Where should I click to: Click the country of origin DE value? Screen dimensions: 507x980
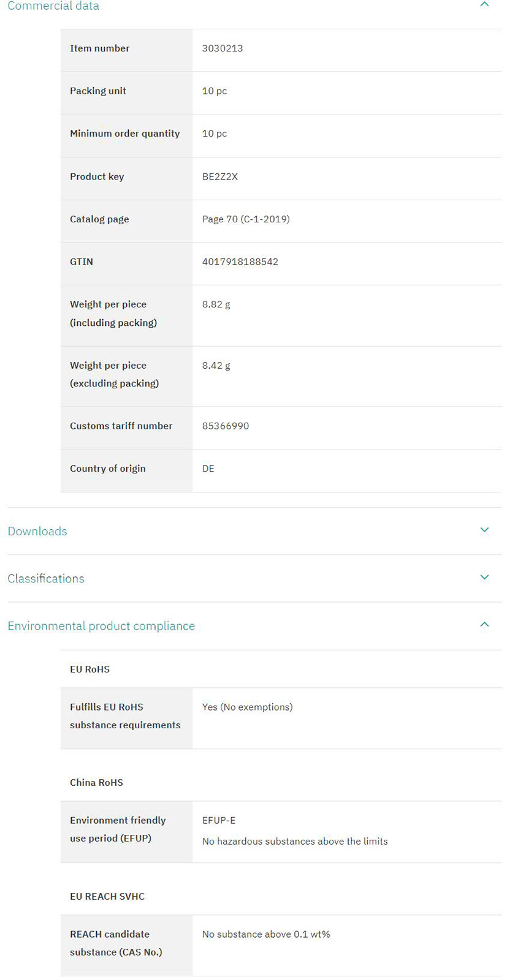tap(208, 469)
